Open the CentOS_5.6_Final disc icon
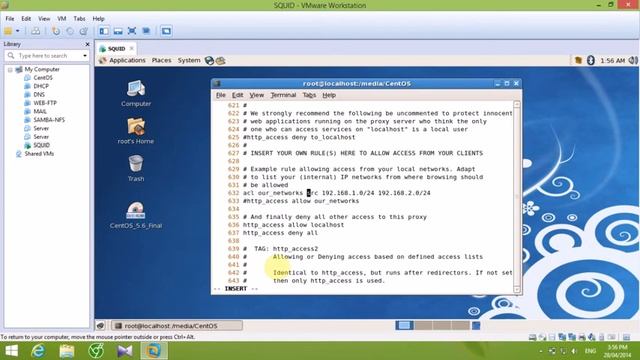Image resolution: width=640 pixels, height=360 pixels. 136,215
